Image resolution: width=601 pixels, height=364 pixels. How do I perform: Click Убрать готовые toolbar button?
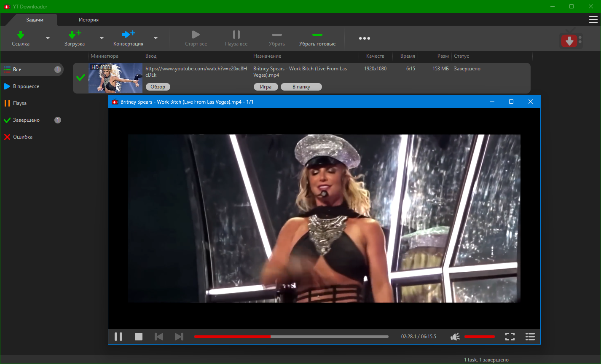[x=317, y=38]
